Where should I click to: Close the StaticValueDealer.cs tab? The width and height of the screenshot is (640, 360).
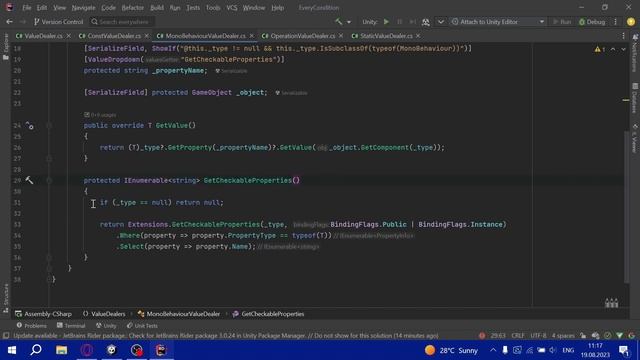tap(418, 36)
